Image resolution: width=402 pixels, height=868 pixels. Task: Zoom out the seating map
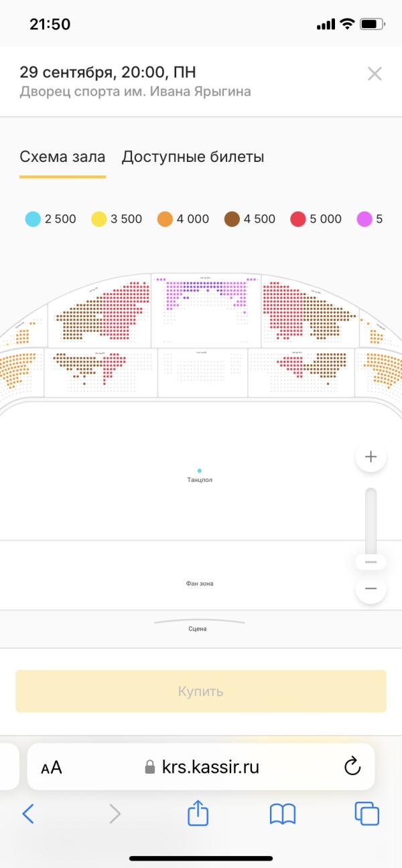point(371,589)
